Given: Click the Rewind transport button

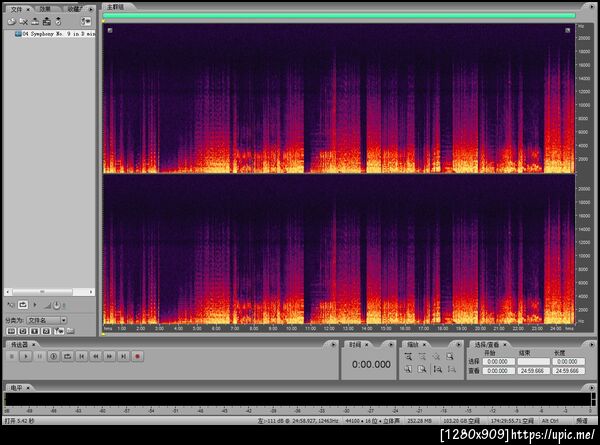Looking at the screenshot, I should coord(96,357).
